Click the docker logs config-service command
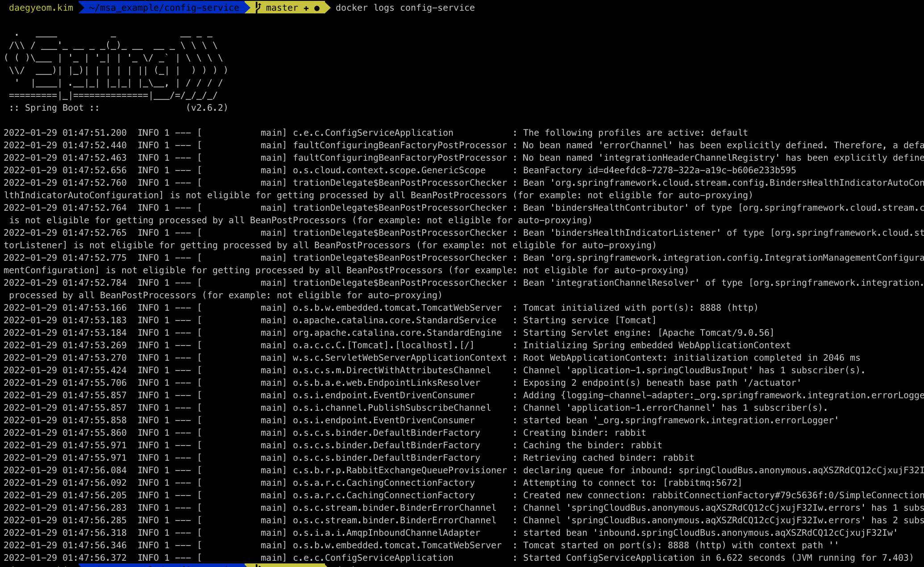This screenshot has height=567, width=924. coord(405,8)
